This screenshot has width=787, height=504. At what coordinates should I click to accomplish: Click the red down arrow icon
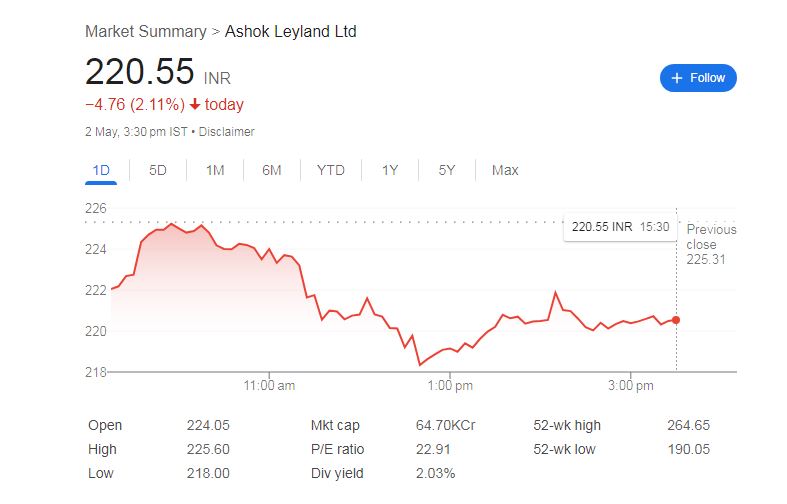point(194,105)
